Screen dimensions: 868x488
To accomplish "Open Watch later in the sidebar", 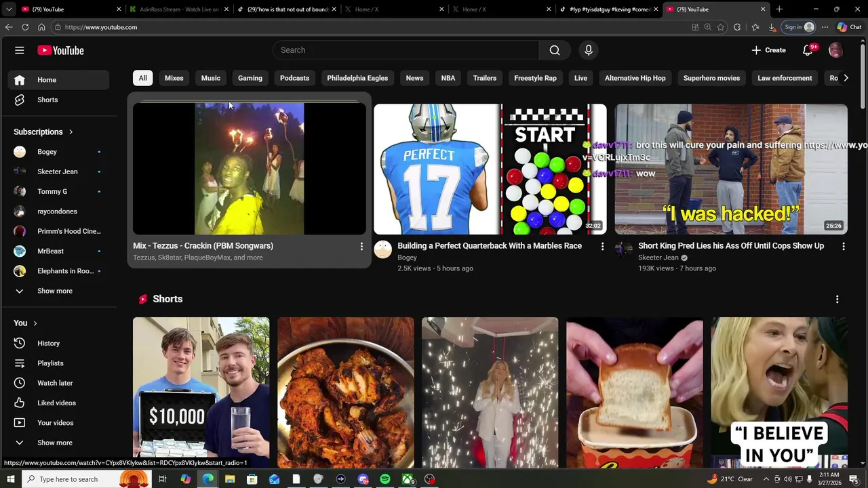I will (x=60, y=383).
